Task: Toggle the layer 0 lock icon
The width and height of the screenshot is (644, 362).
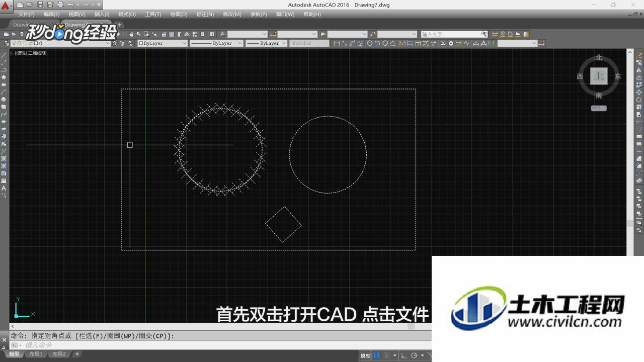Action: point(31,43)
